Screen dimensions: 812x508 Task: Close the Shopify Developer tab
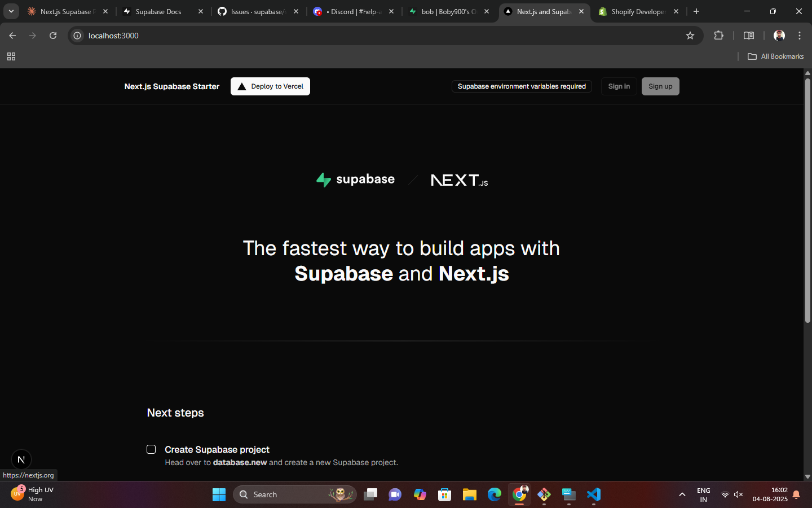point(676,11)
